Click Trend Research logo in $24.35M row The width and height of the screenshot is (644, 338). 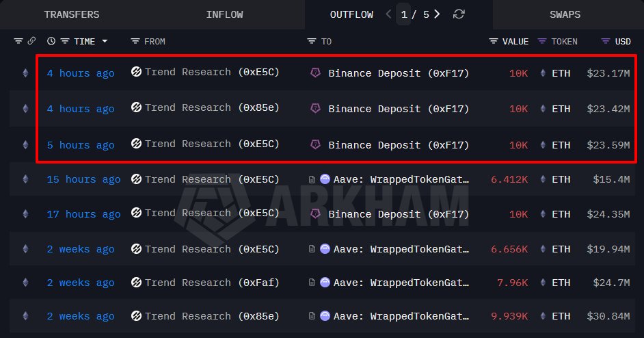[x=136, y=213]
